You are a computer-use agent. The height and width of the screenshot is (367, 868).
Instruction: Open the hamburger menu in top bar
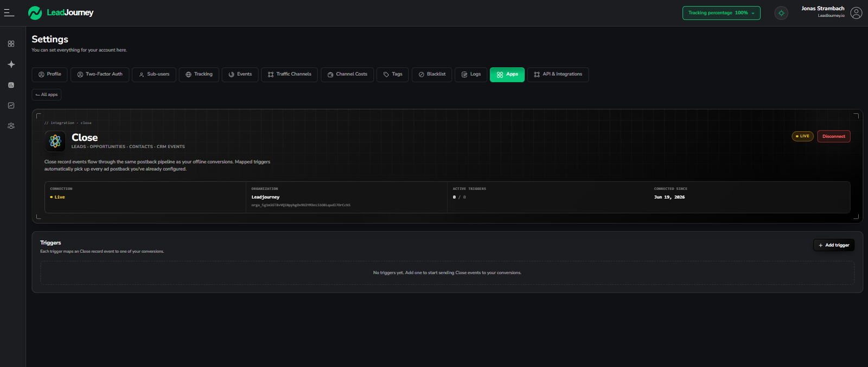(9, 12)
